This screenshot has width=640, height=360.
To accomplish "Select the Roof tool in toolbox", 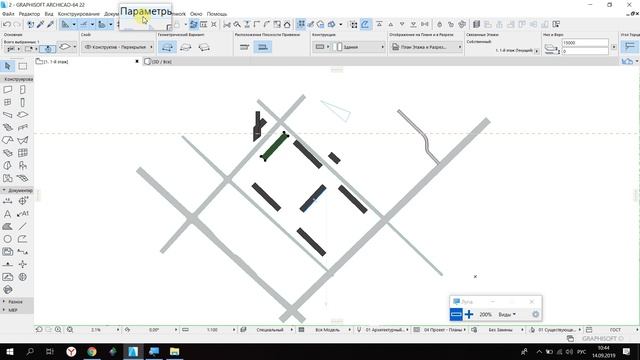I will click(7, 140).
